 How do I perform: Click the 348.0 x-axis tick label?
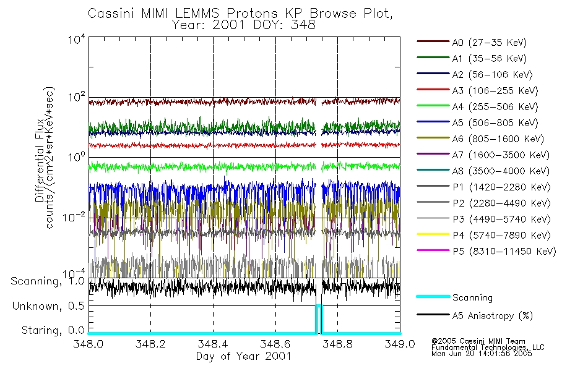[89, 344]
